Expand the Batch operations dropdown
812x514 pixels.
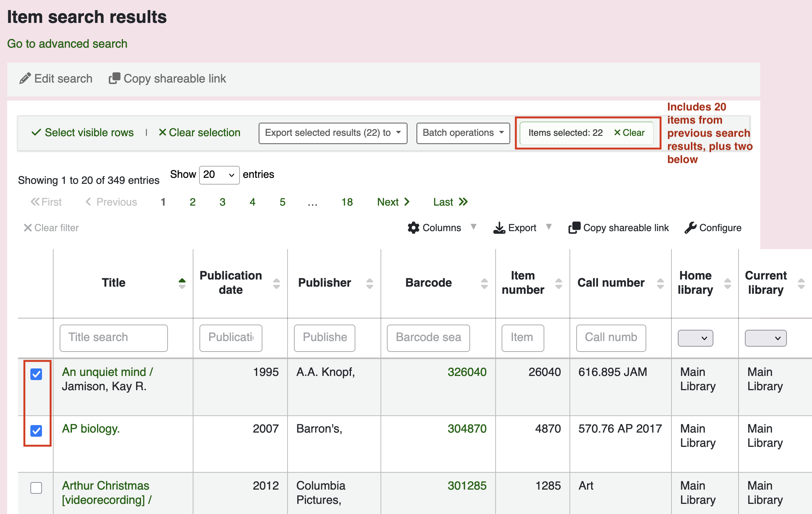coord(463,133)
